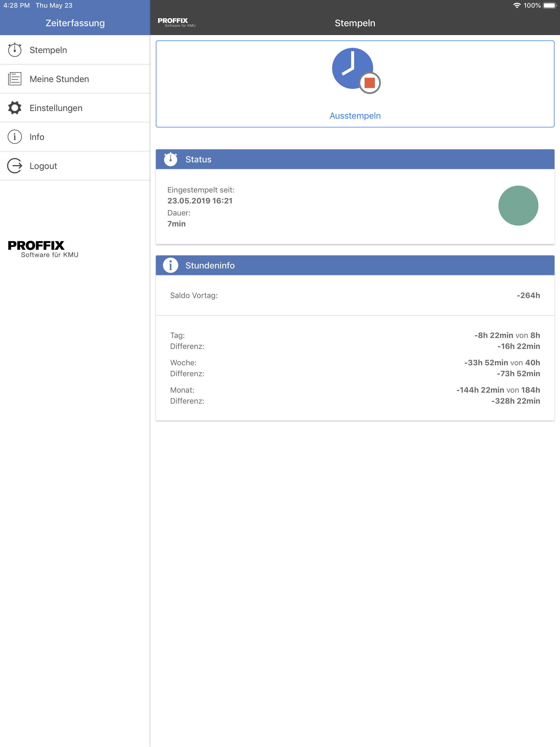Tap the Wi-Fi indicator in status bar
The image size is (560, 747).
517,5
